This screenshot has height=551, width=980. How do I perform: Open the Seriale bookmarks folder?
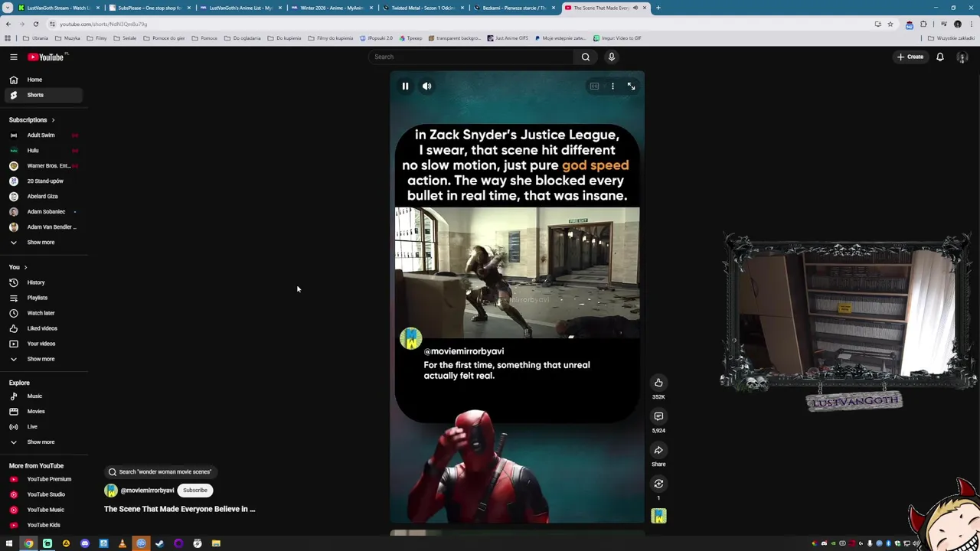[126, 38]
